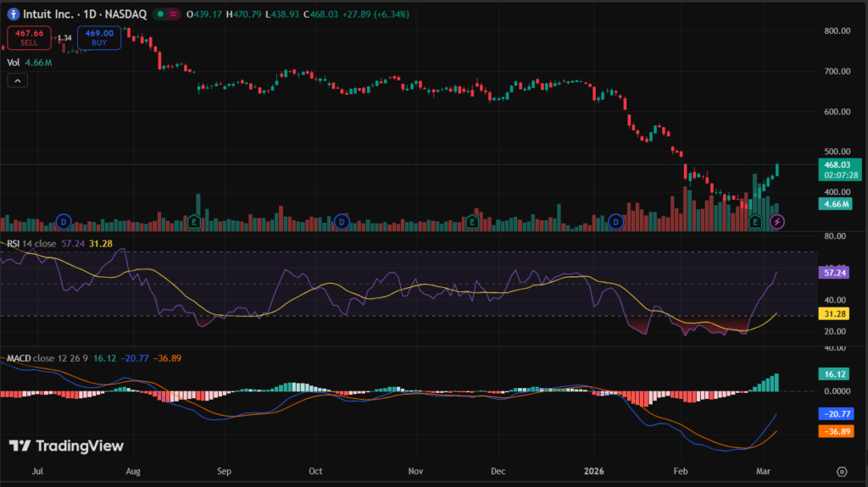Open chart settings gear in the bottom-right corner

coord(842,471)
